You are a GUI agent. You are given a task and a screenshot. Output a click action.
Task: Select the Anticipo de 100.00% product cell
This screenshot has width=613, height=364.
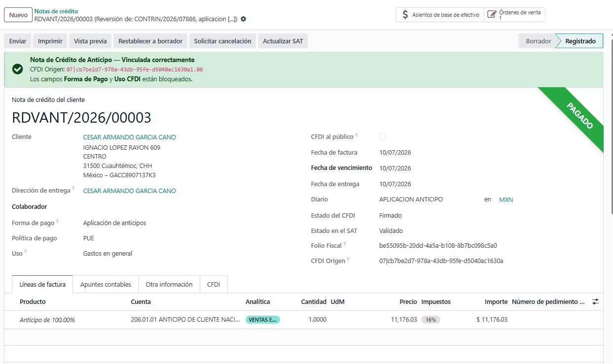coord(47,320)
